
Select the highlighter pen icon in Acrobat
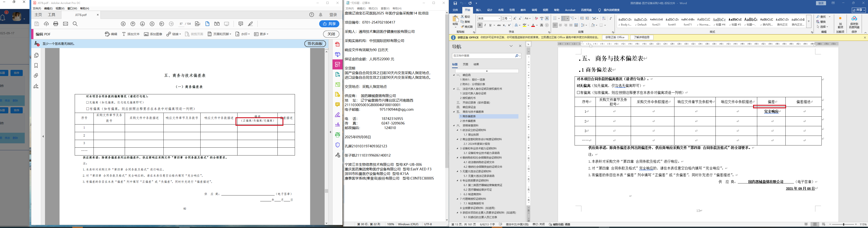click(250, 24)
